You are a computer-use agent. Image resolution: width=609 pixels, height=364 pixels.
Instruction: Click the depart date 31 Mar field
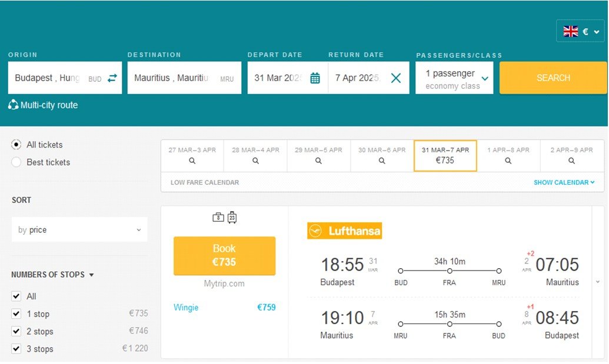[288, 78]
